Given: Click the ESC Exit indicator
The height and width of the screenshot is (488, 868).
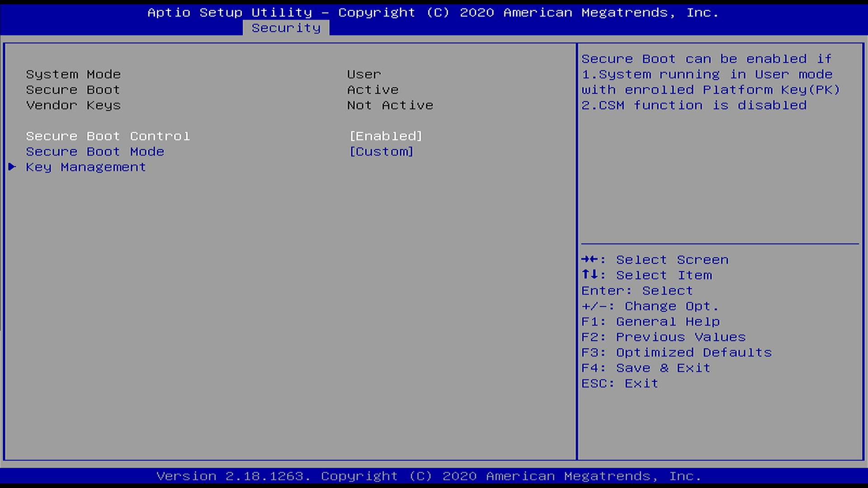Looking at the screenshot, I should click(x=619, y=383).
